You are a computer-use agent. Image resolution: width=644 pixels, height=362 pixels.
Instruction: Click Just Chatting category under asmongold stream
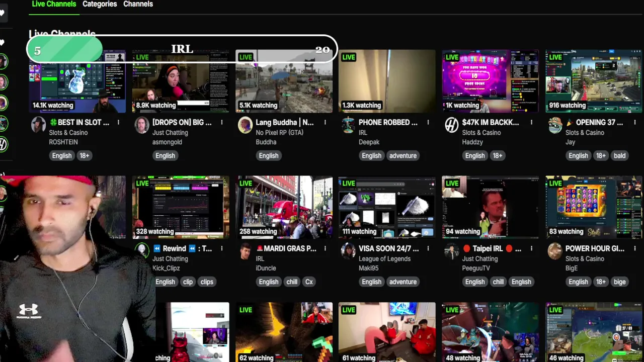click(170, 133)
